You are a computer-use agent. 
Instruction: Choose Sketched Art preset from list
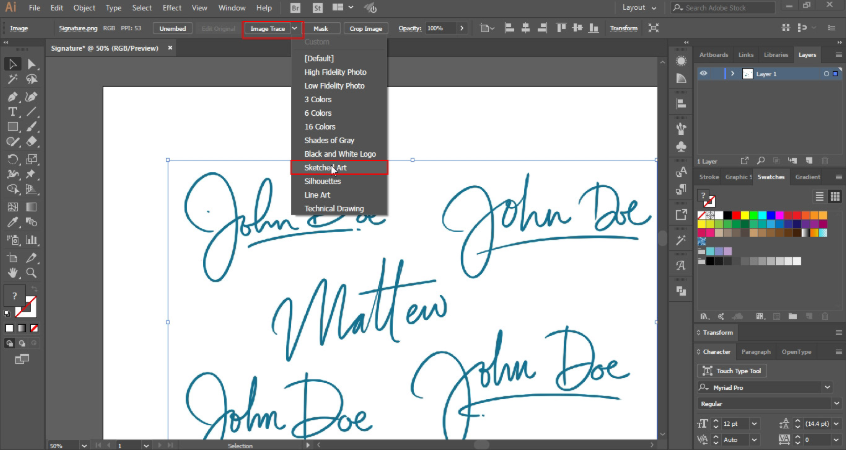[326, 168]
